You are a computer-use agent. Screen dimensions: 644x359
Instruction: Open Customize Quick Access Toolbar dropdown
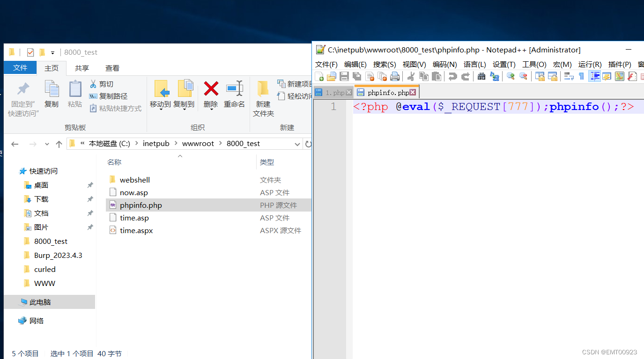point(53,52)
